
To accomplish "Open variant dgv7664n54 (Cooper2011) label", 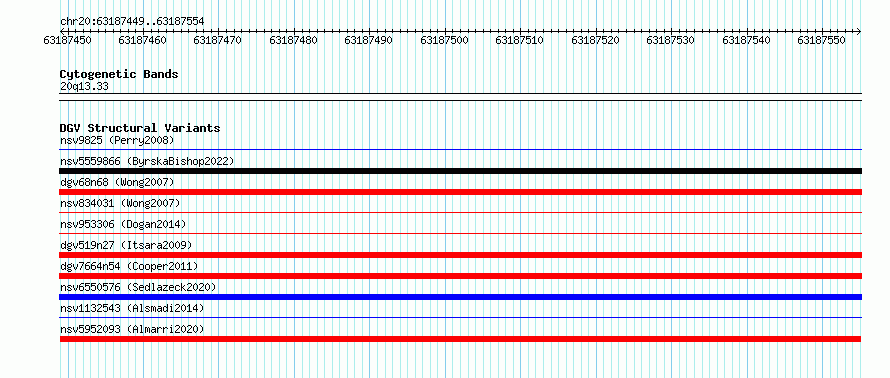I will tap(129, 266).
